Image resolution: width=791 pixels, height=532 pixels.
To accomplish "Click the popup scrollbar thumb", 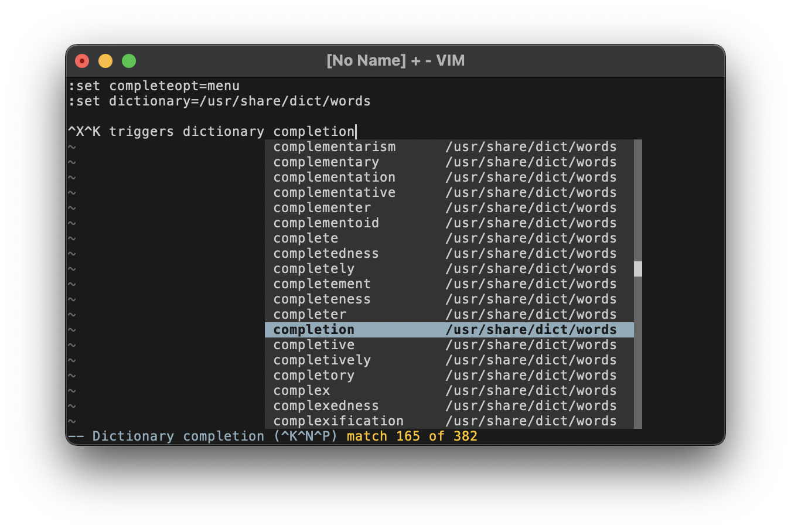I will coord(637,269).
